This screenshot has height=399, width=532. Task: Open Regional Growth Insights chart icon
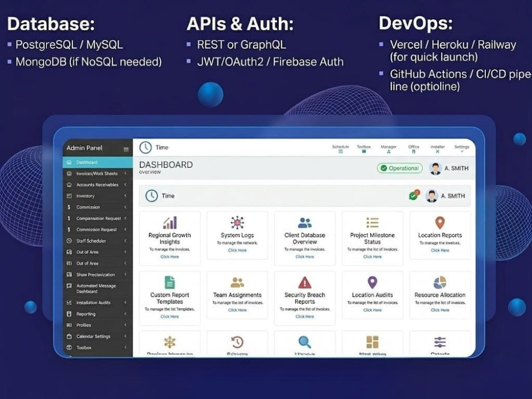click(x=170, y=222)
